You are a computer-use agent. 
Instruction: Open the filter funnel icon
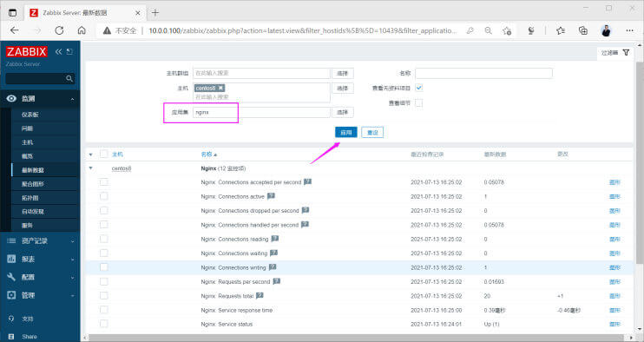pos(626,53)
